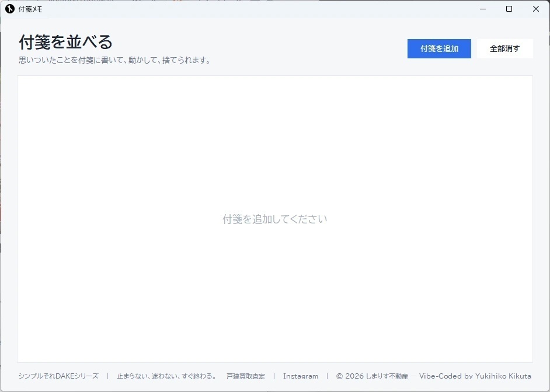
Task: Minimize the 付箋メモ window
Action: tap(483, 9)
